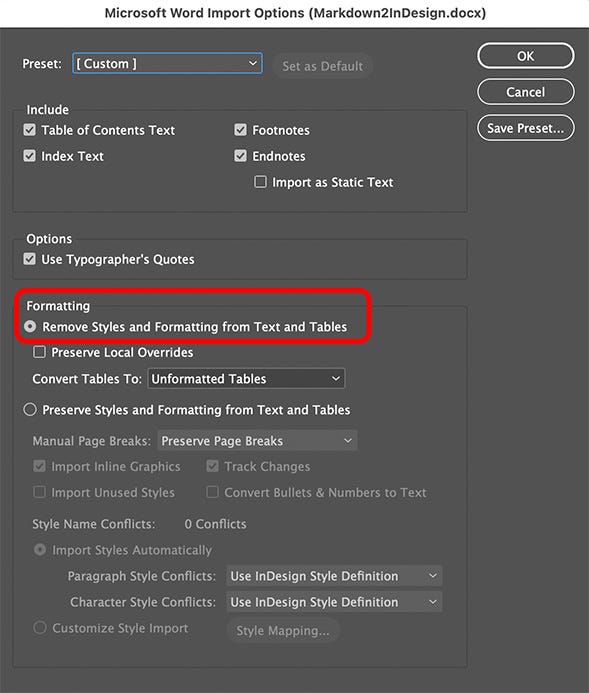Click the 0 Conflicts text

tap(215, 524)
